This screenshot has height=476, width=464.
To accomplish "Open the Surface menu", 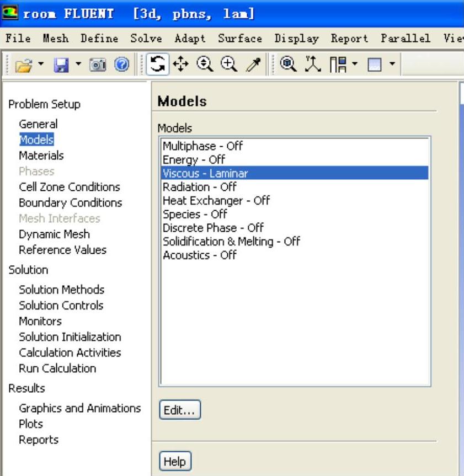I will pos(240,38).
